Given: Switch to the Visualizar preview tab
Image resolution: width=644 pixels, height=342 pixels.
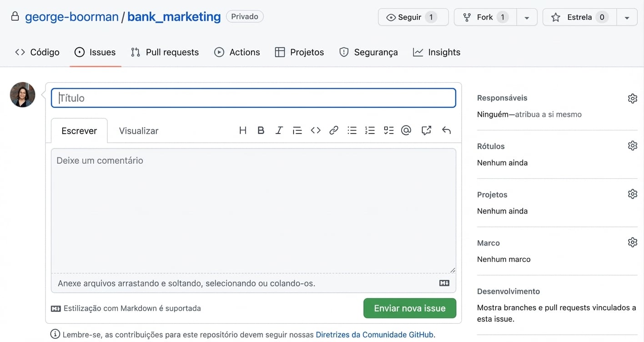Looking at the screenshot, I should [139, 131].
